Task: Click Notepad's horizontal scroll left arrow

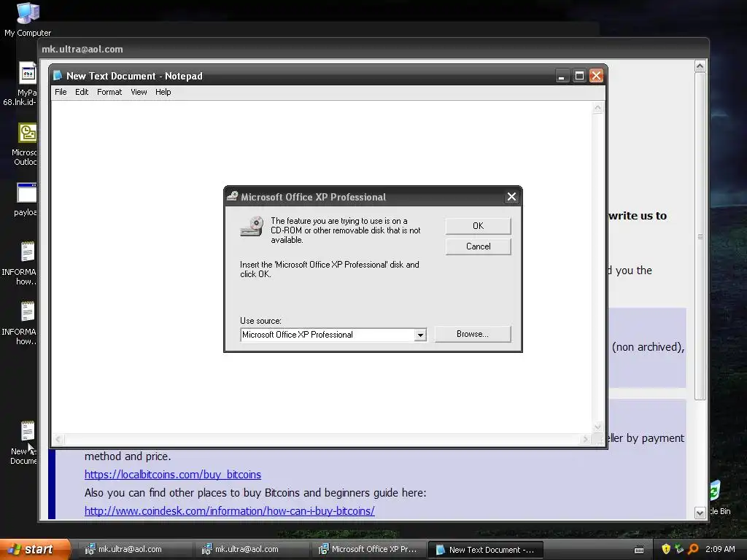Action: point(58,439)
